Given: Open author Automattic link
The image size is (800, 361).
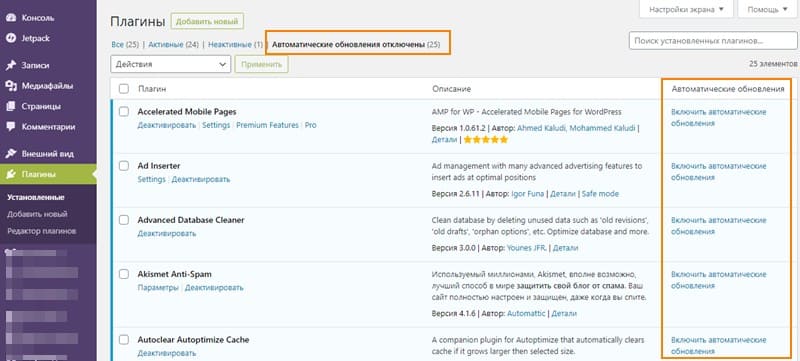Looking at the screenshot, I should pyautogui.click(x=526, y=313).
